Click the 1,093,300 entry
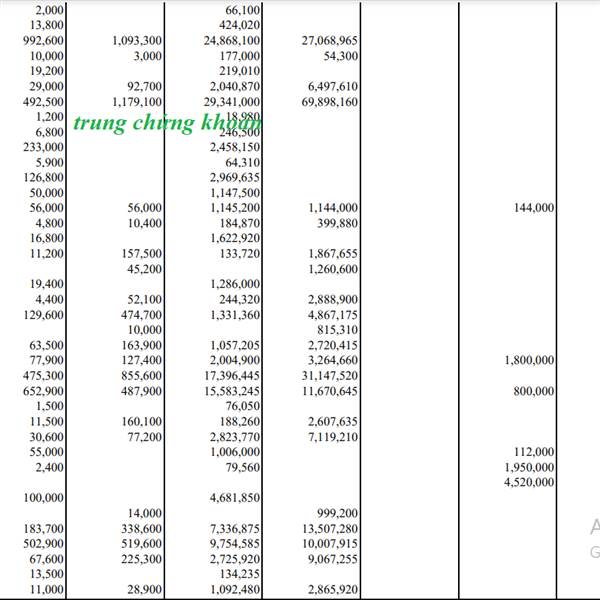The width and height of the screenshot is (600, 600). [137, 41]
